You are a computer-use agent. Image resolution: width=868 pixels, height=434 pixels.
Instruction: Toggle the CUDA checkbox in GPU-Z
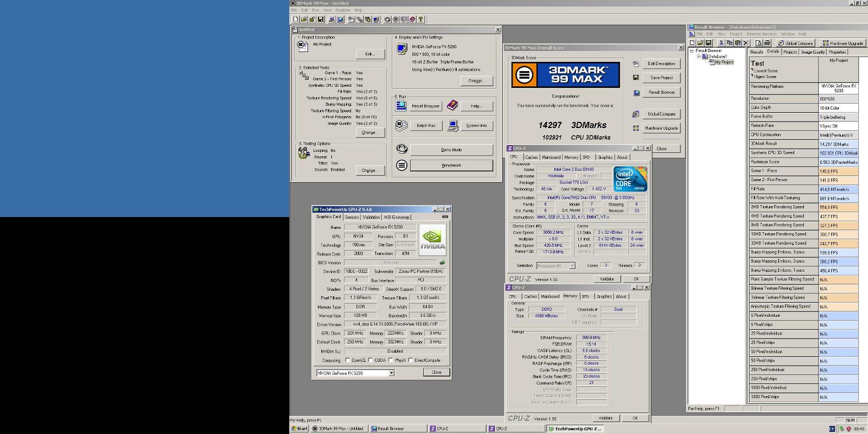[x=371, y=360]
